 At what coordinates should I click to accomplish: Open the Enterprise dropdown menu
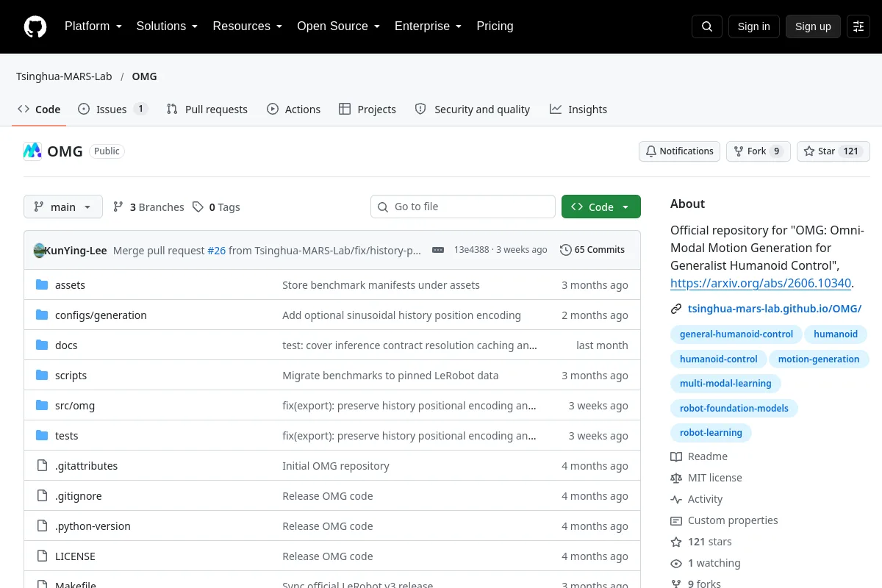[x=428, y=26]
